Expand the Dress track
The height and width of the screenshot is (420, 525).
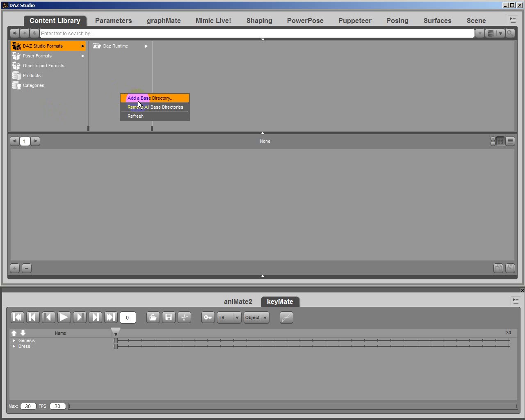[14, 346]
